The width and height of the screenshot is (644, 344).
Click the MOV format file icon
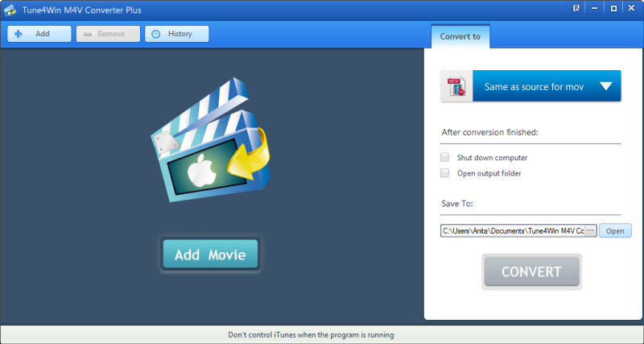click(456, 86)
